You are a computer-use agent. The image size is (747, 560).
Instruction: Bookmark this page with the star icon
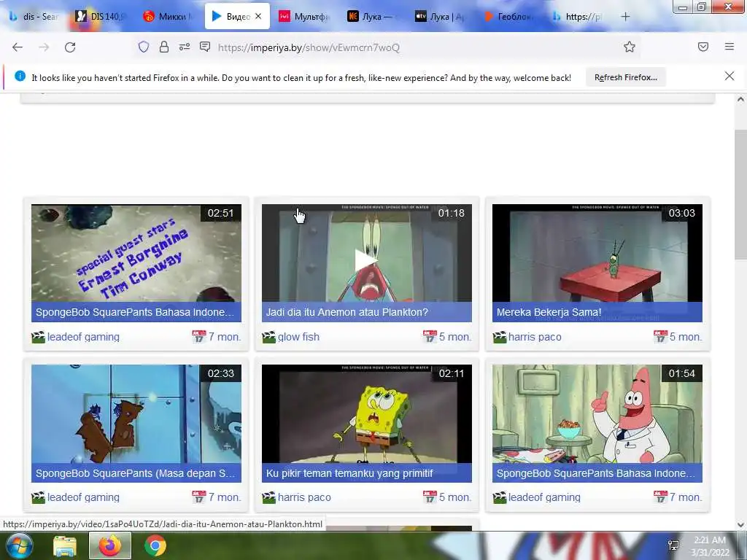(x=630, y=47)
